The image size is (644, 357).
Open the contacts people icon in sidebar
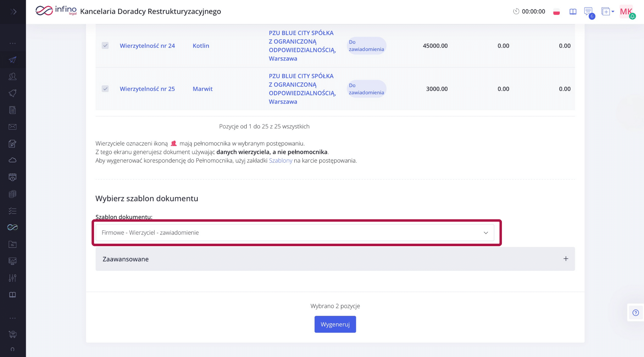(13, 76)
